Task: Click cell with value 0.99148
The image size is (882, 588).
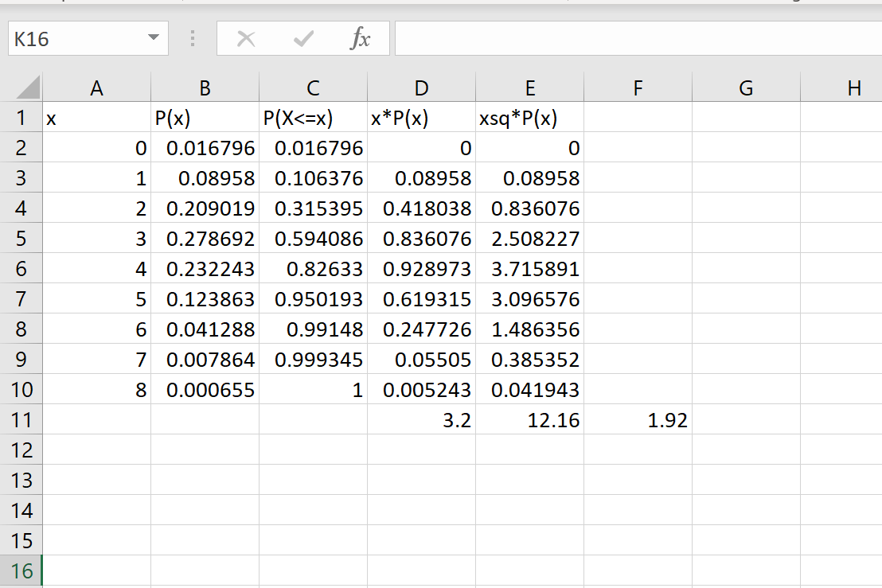Action: 314,329
